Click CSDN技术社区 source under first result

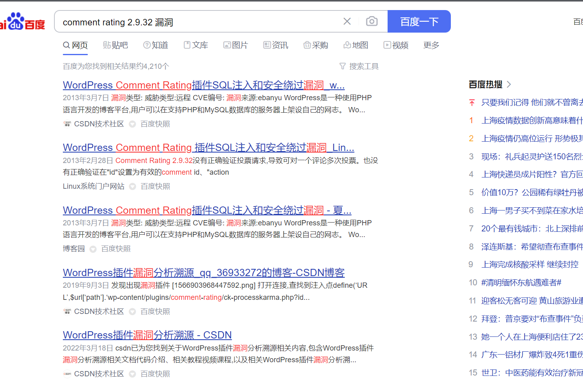(x=99, y=124)
